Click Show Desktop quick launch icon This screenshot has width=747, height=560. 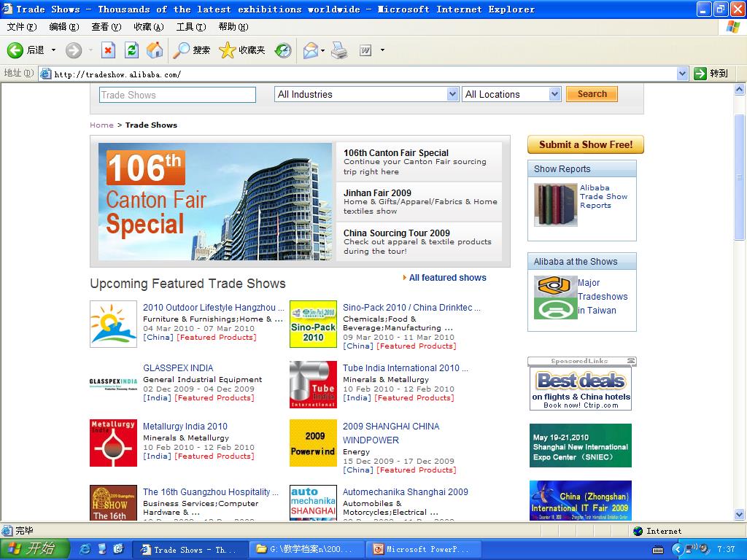coord(102,549)
